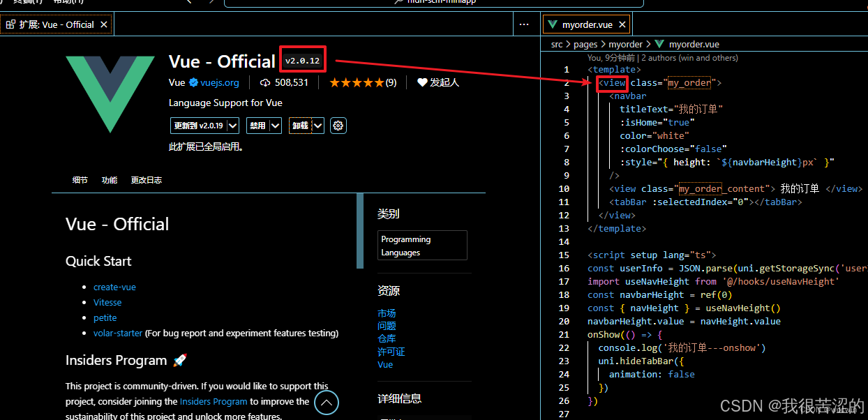Open the three-dot editor actions menu

pos(524,24)
